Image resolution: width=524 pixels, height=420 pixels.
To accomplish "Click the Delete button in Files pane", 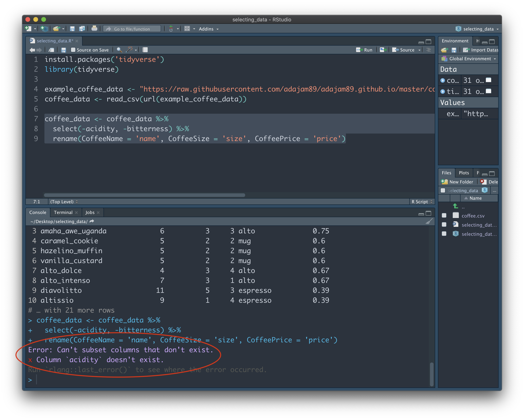I will click(489, 182).
